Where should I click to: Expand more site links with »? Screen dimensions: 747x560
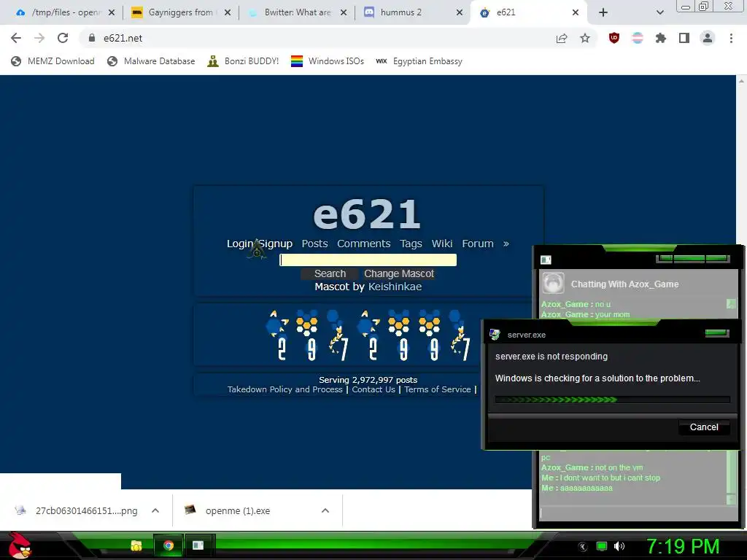click(x=506, y=244)
